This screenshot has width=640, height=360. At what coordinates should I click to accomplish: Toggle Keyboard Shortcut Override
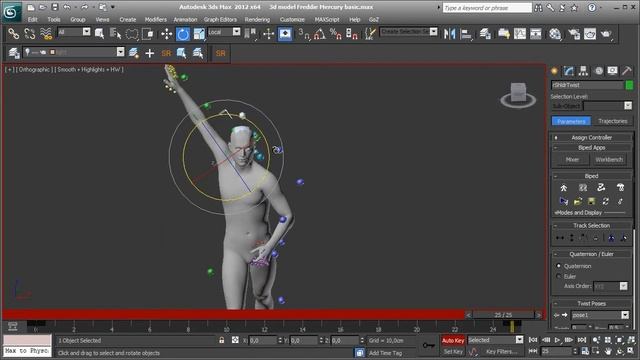pos(285,33)
